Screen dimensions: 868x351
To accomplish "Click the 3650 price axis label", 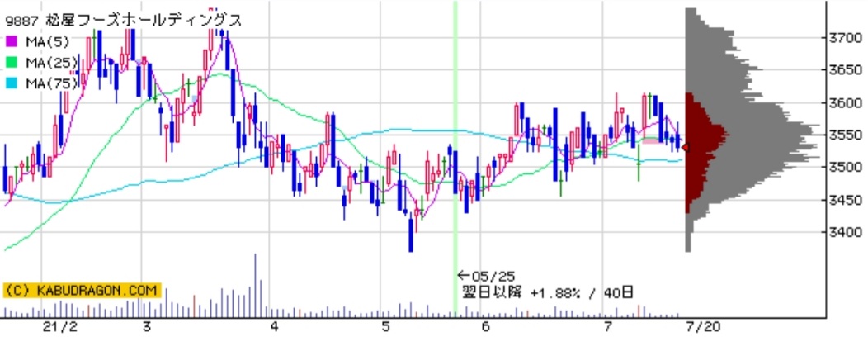I will click(846, 70).
